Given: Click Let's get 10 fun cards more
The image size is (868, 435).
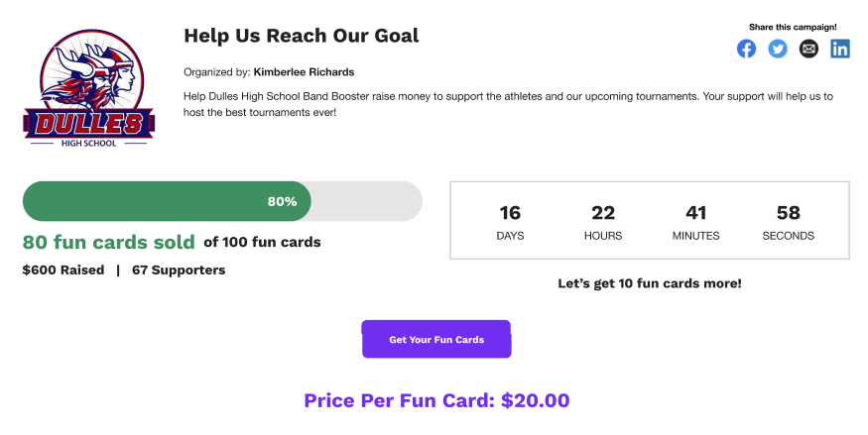Looking at the screenshot, I should 649,283.
